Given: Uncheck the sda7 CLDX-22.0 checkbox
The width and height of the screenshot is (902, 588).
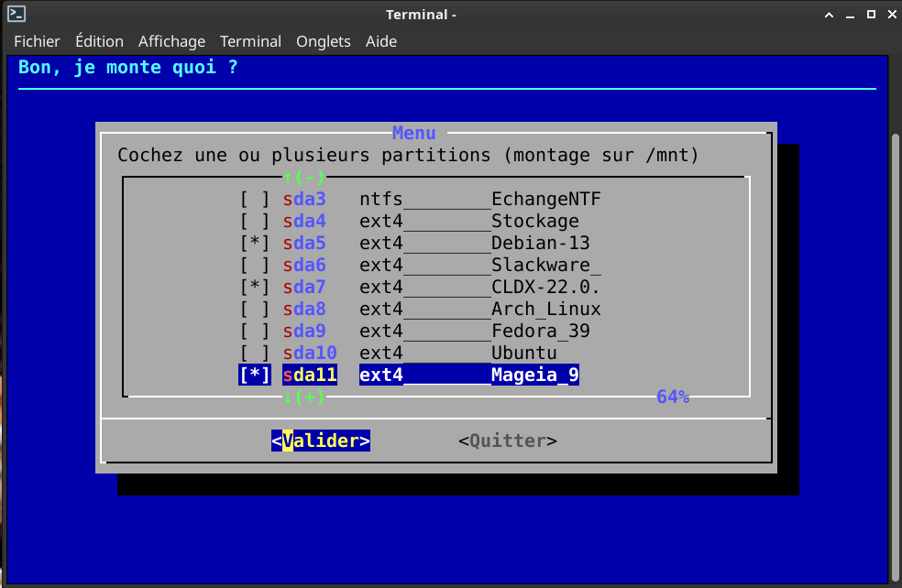Looking at the screenshot, I should pos(255,287).
